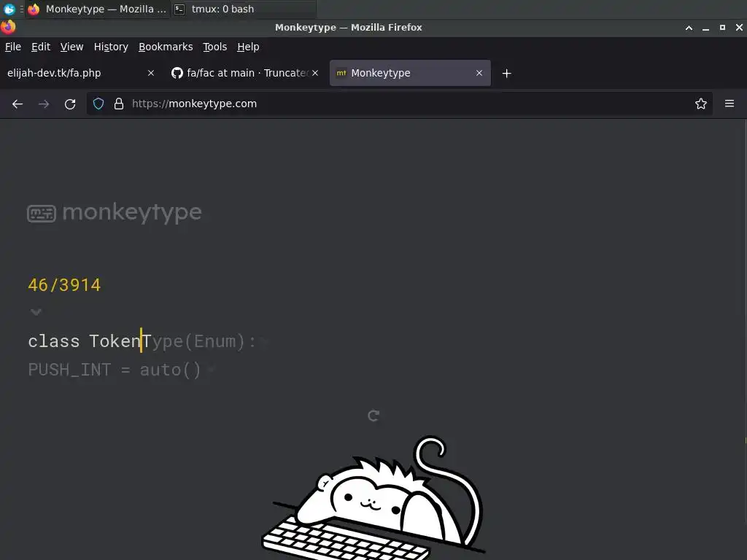Click the URL address bar
Viewport: 747px width, 560px height.
click(x=399, y=104)
